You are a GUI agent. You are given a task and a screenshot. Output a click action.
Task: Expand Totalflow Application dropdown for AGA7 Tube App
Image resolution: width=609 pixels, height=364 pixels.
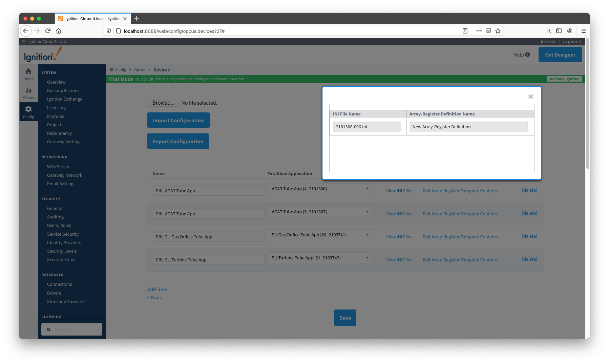pyautogui.click(x=319, y=212)
